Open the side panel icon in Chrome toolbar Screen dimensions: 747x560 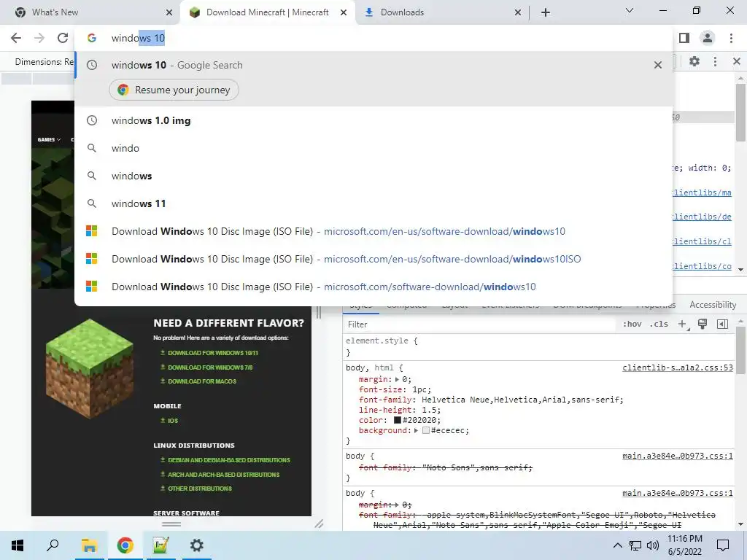coord(684,38)
